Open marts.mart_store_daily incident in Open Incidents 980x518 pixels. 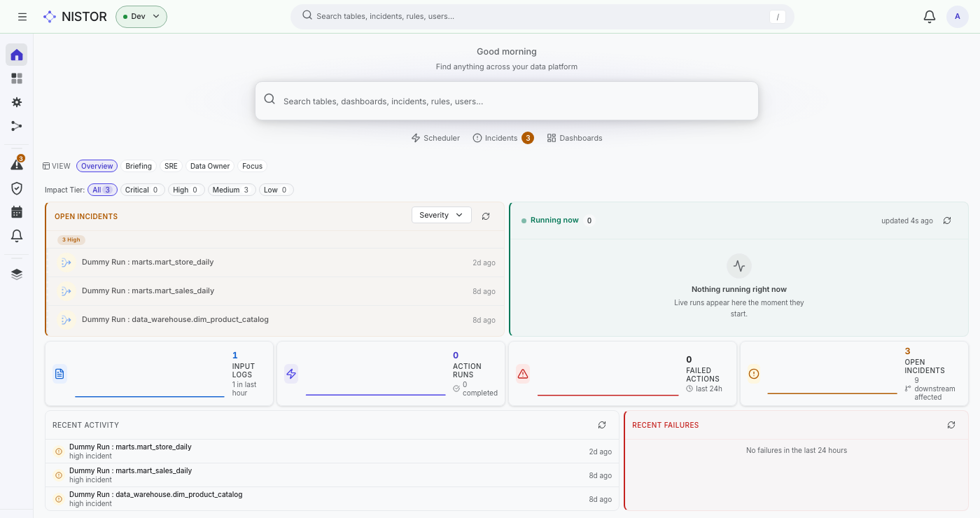coord(276,262)
